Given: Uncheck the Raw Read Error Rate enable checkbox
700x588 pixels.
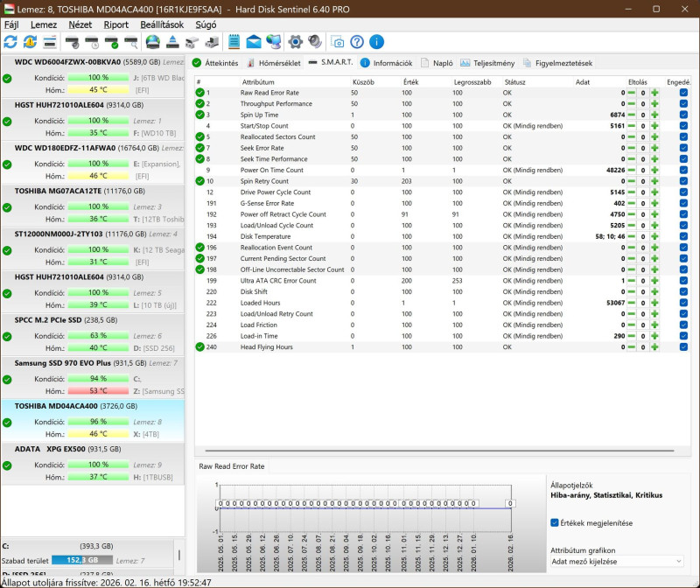Looking at the screenshot, I should [x=683, y=93].
